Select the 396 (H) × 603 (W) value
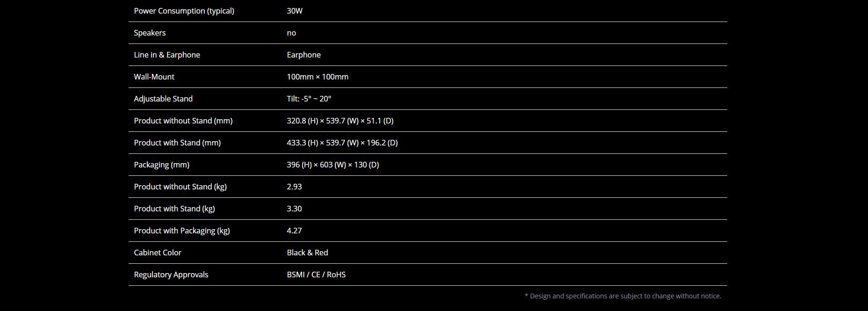This screenshot has height=311, width=868. 333,165
